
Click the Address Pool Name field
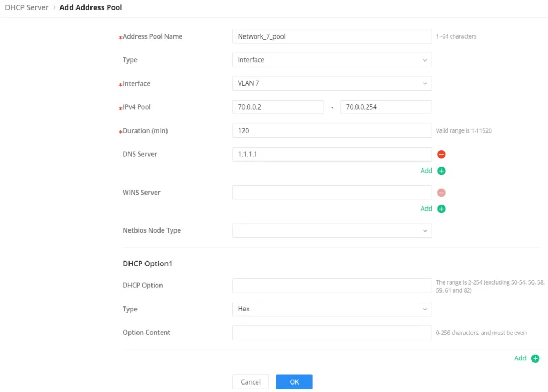click(332, 36)
